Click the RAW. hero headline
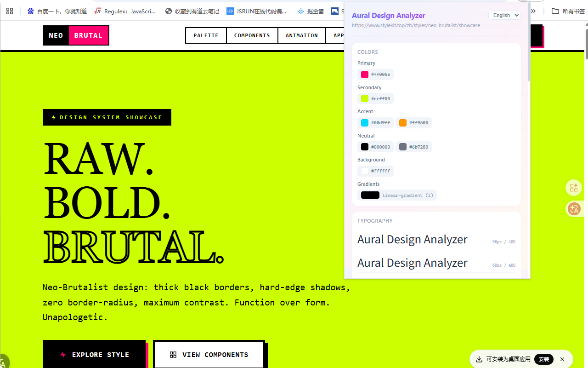This screenshot has width=588, height=368. (x=98, y=159)
